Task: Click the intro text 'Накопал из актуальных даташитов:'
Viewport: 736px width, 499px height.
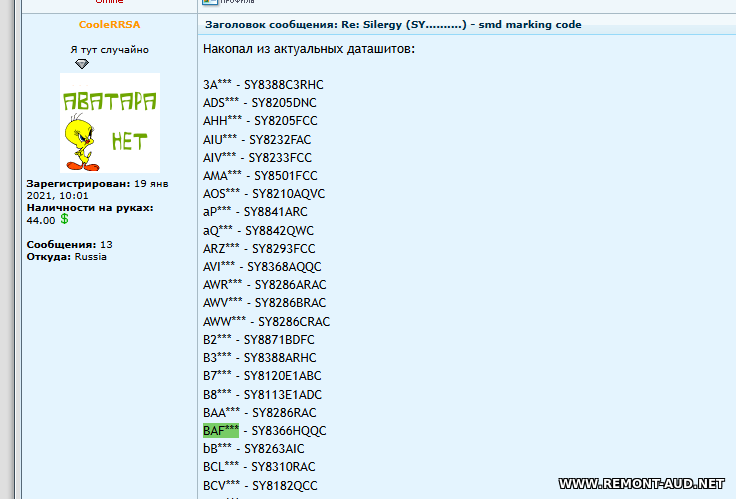Action: coord(309,49)
